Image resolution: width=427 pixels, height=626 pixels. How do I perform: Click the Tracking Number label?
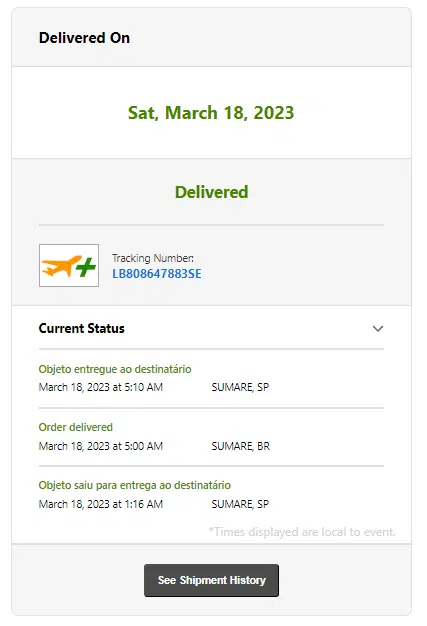[x=153, y=258]
